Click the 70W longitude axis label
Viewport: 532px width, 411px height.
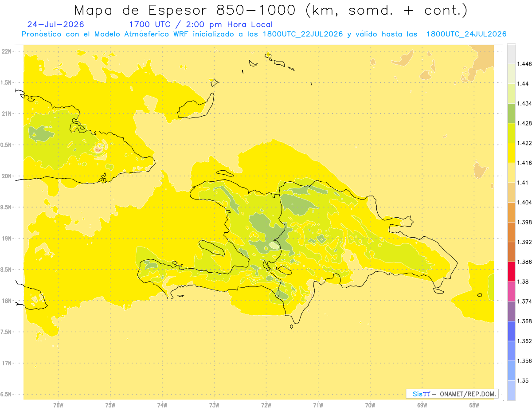pos(370,405)
